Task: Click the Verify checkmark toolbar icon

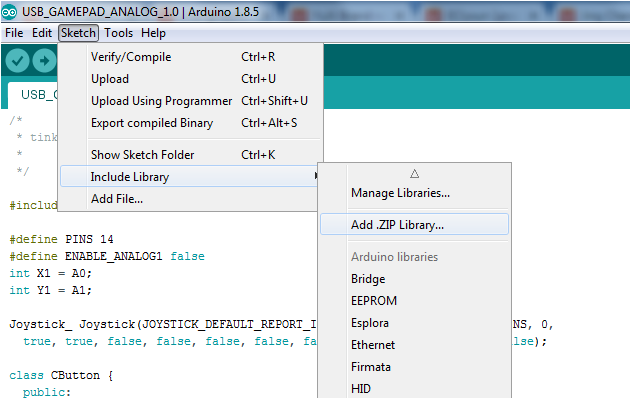Action: (17, 61)
